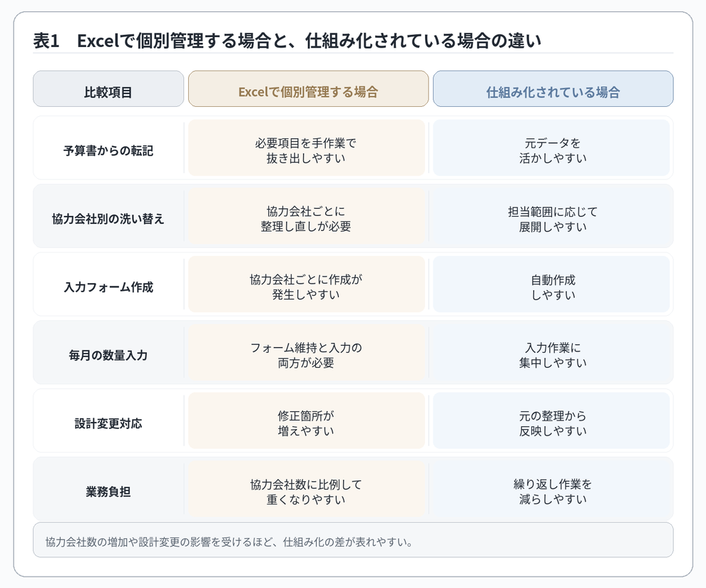Click the cell フォーム維持と入力の両方が必要
The height and width of the screenshot is (588, 706).
(306, 352)
